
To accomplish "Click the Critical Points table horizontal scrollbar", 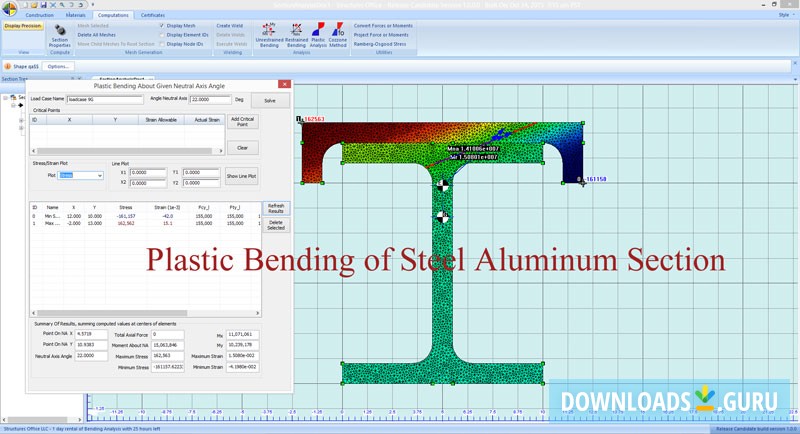I will tap(127, 151).
